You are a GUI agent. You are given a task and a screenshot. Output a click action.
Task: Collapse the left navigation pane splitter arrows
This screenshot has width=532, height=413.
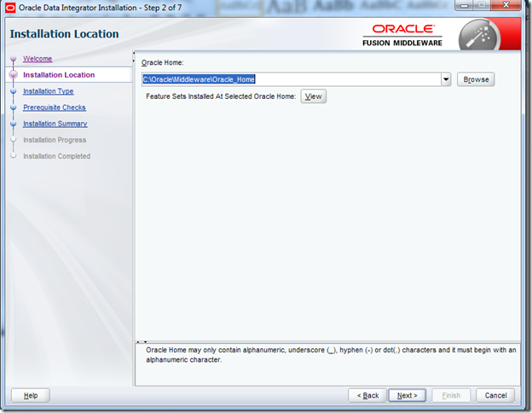[x=134, y=56]
